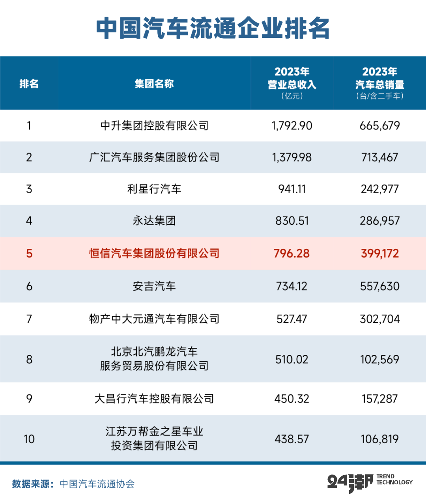Click revenue value 438.57
The width and height of the screenshot is (426, 504).
tap(292, 439)
